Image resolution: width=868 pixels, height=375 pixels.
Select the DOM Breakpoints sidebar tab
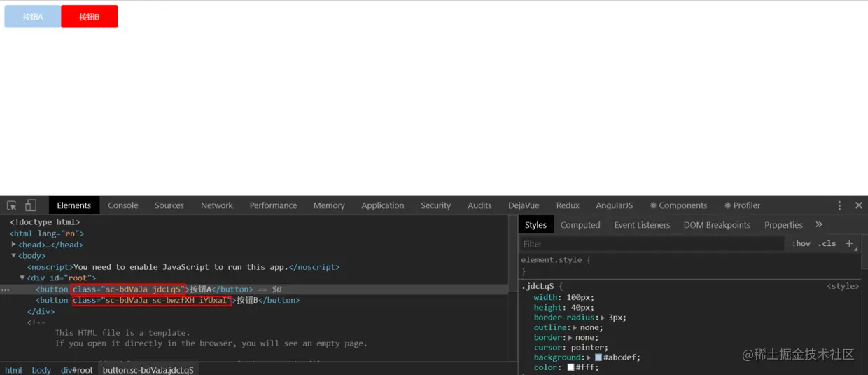717,225
